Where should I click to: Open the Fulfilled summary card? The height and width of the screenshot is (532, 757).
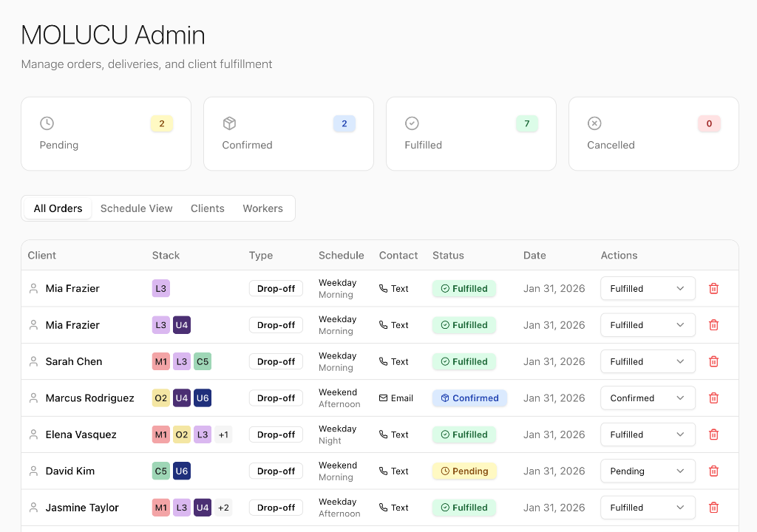pos(471,134)
